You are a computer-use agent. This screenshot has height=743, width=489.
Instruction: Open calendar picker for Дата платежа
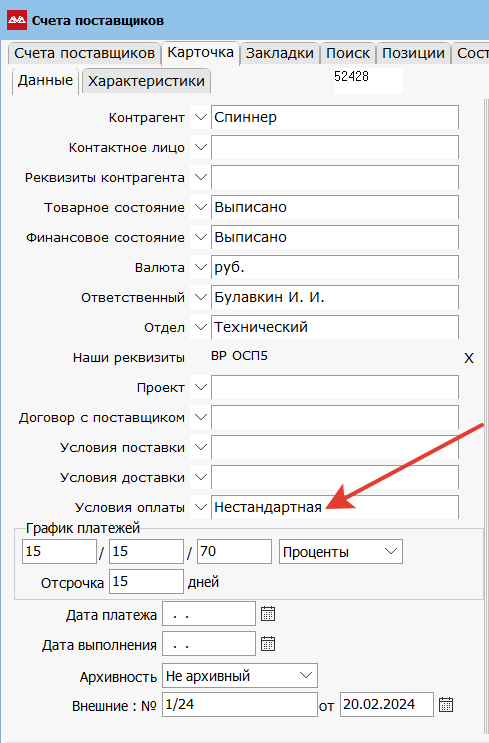pos(268,614)
